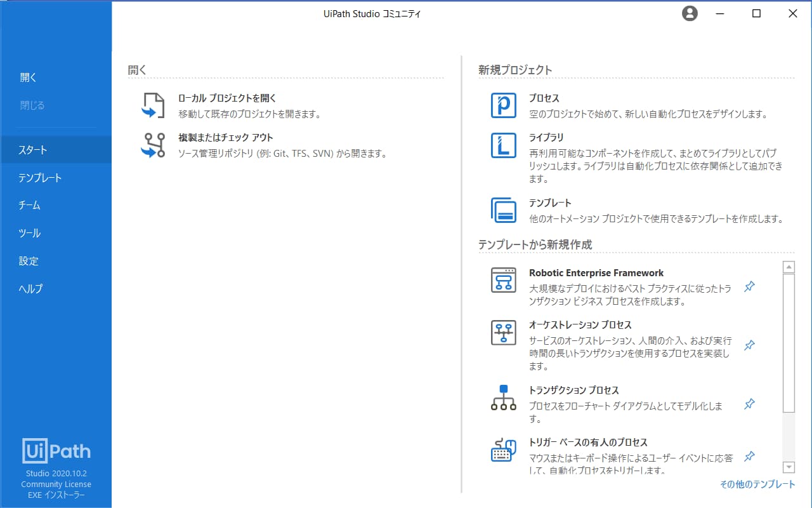Minimize the UiPath Studio window
Image resolution: width=812 pixels, height=508 pixels.
coord(721,13)
